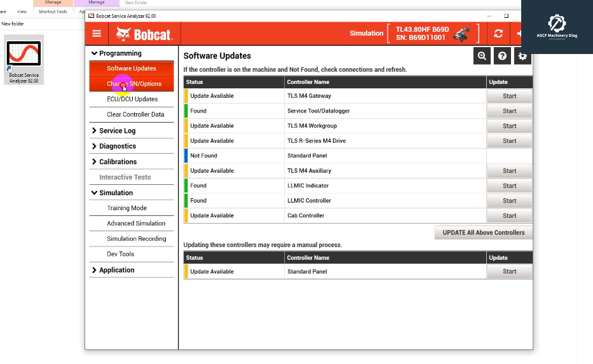Start Standard Panel update in manual table

click(x=509, y=271)
